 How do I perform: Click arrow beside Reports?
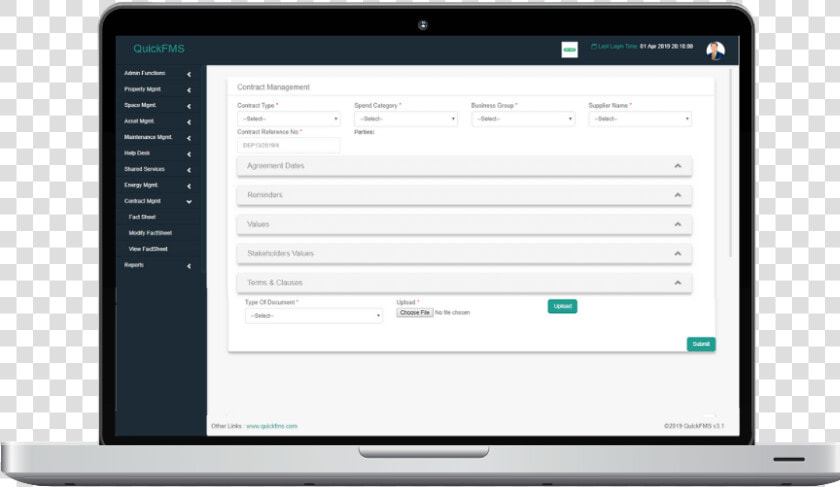pos(189,266)
